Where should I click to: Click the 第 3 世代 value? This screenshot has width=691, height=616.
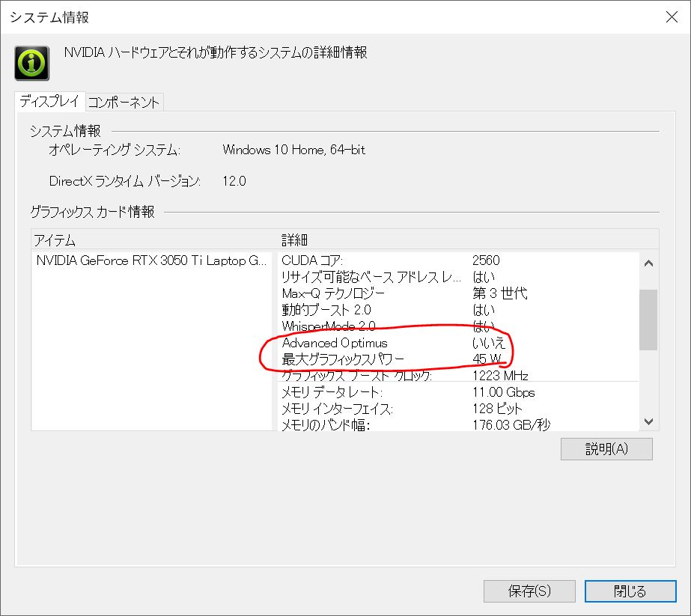coord(500,293)
